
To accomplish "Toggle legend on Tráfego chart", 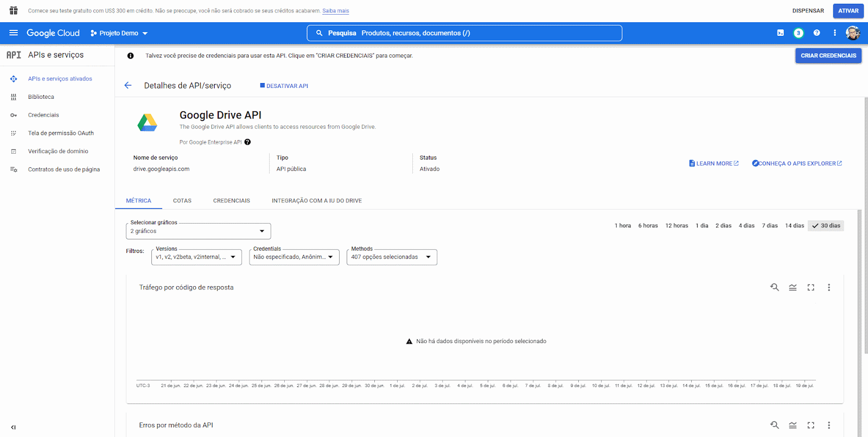I will (793, 287).
